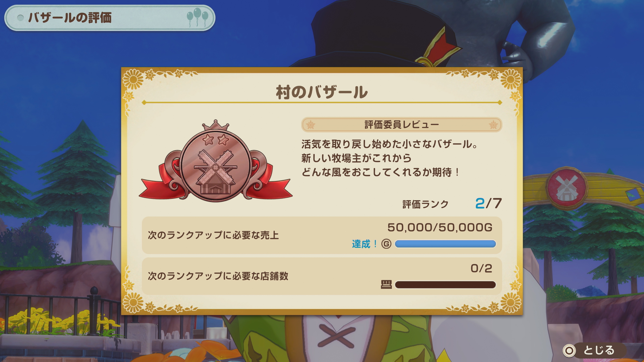
Task: Click the circle button icon next to とじる
Action: (569, 350)
